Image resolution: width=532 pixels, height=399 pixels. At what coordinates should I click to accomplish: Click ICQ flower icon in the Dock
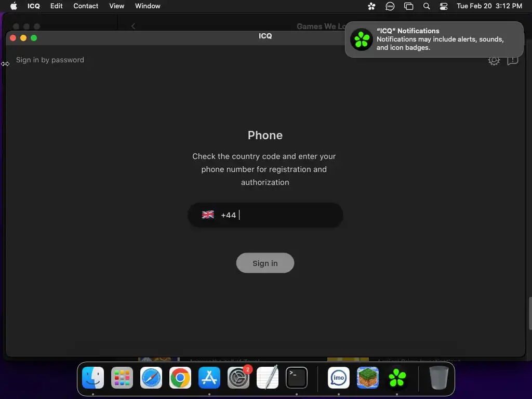(x=397, y=378)
